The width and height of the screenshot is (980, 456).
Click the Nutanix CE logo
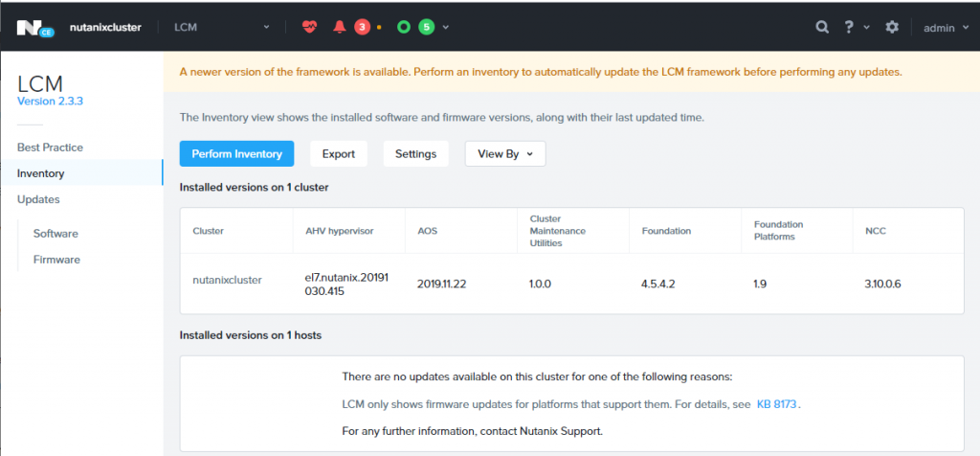35,28
